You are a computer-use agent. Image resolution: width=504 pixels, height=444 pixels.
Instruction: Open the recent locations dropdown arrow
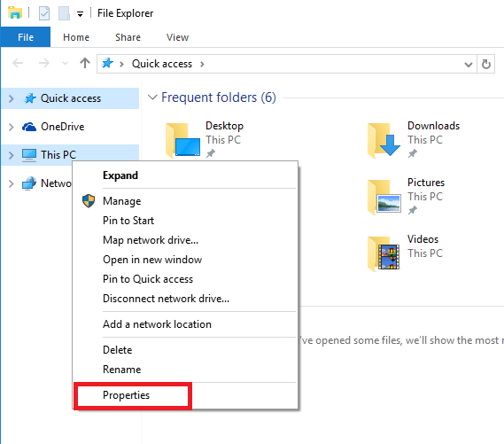[65, 63]
